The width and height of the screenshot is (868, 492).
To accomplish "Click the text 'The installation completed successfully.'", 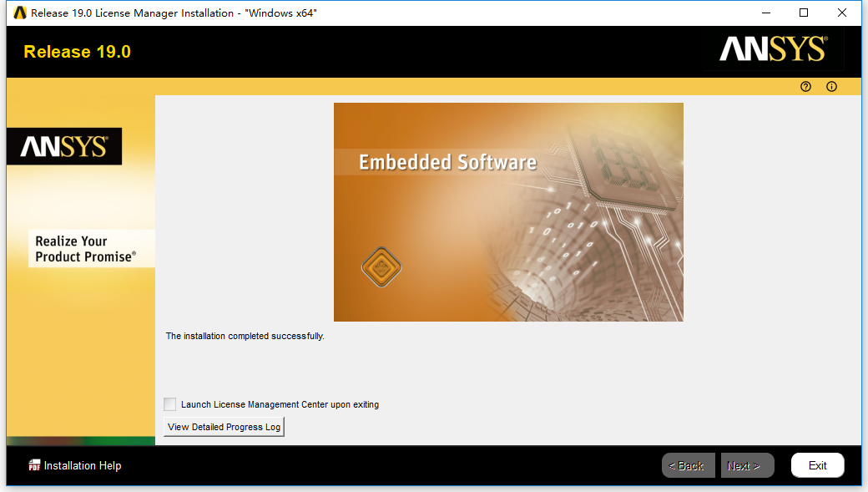I will coord(245,337).
